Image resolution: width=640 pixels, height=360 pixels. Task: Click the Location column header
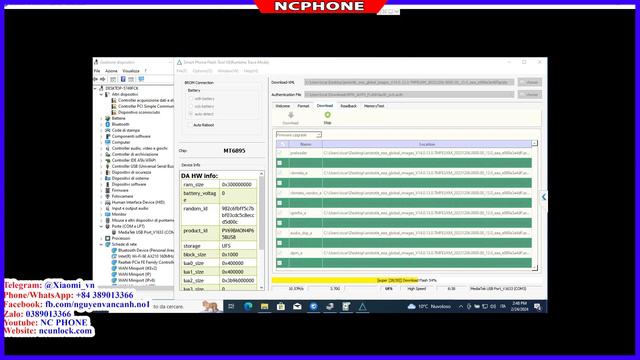[427, 144]
